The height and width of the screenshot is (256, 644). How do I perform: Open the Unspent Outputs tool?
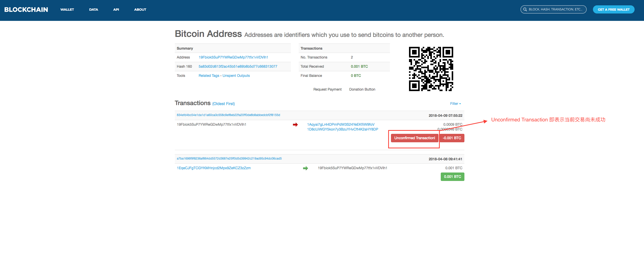point(236,76)
